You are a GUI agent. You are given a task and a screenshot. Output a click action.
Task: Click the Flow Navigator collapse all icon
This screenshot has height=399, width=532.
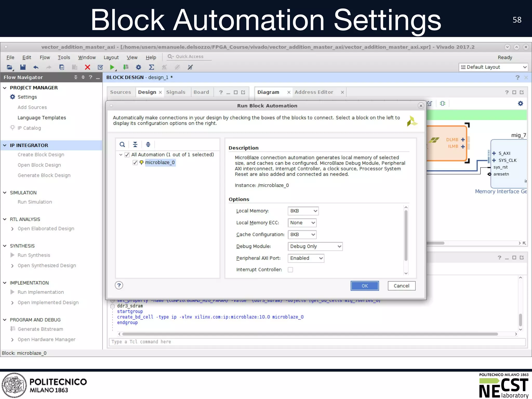coord(76,77)
